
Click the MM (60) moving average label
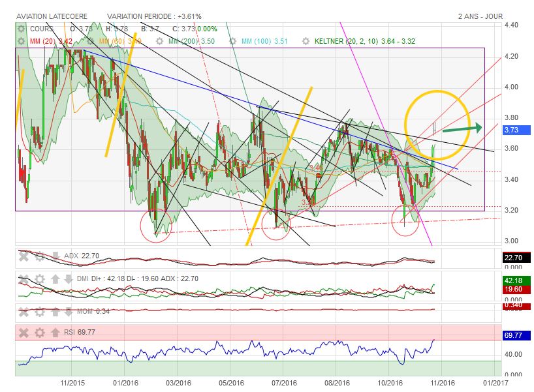tap(120, 42)
